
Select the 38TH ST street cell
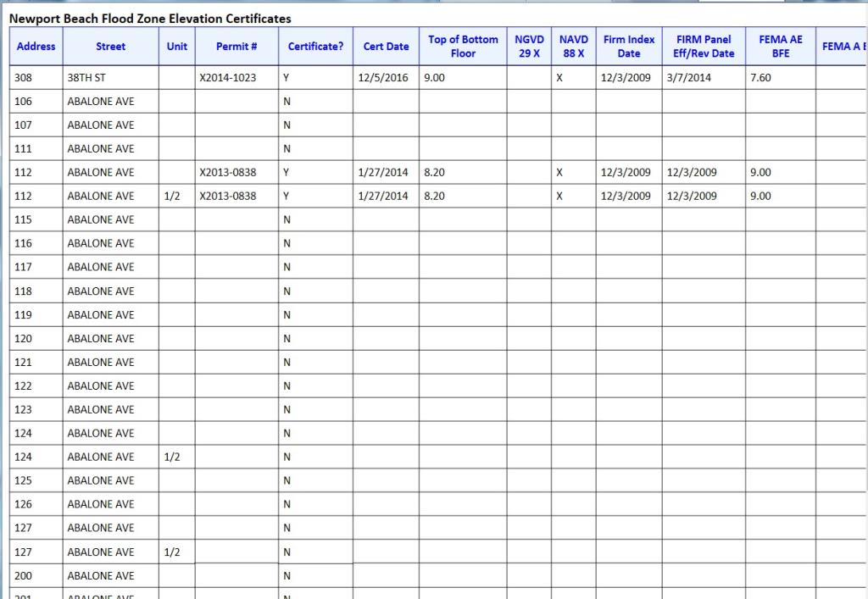click(x=86, y=78)
